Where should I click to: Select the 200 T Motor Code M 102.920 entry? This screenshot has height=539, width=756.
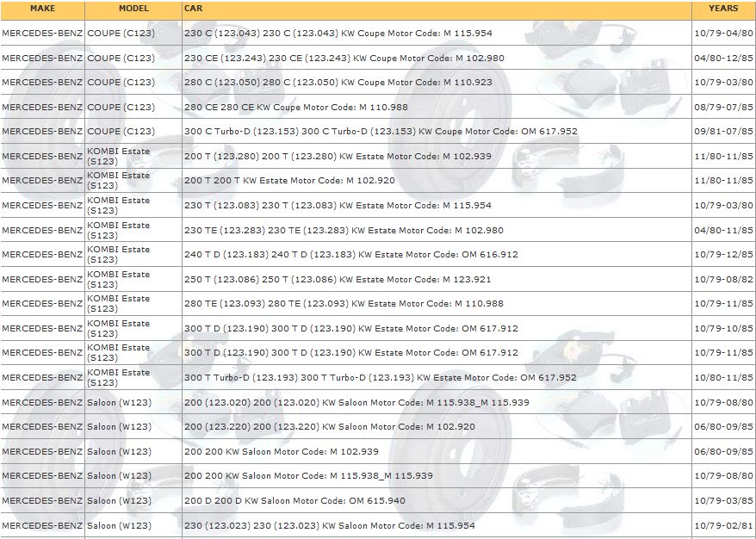(x=289, y=180)
